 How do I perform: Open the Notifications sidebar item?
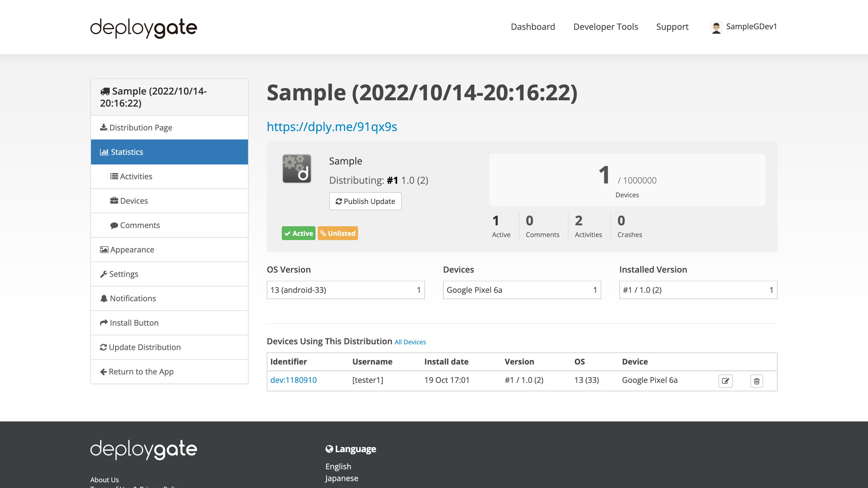[132, 299]
